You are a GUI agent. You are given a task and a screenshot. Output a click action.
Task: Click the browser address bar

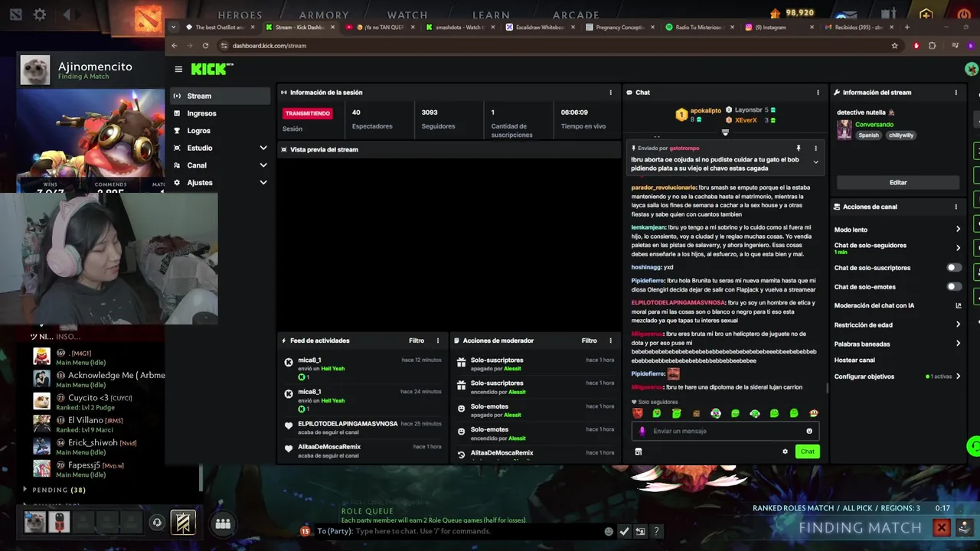pyautogui.click(x=557, y=45)
